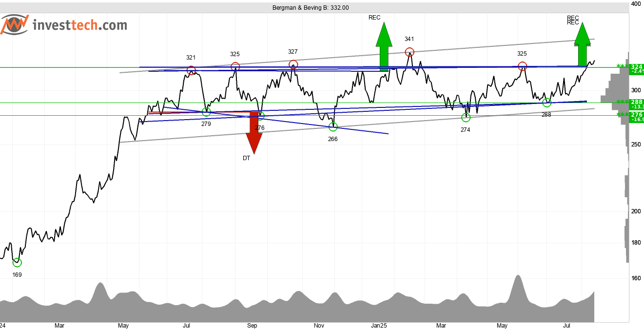The height and width of the screenshot is (332, 644).
Task: Select the green 276 support level tag
Action: [636, 116]
